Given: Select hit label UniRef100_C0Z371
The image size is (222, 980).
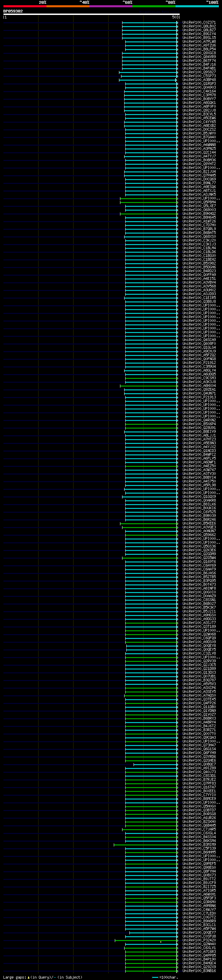Looking at the screenshot, I should 199,23.
